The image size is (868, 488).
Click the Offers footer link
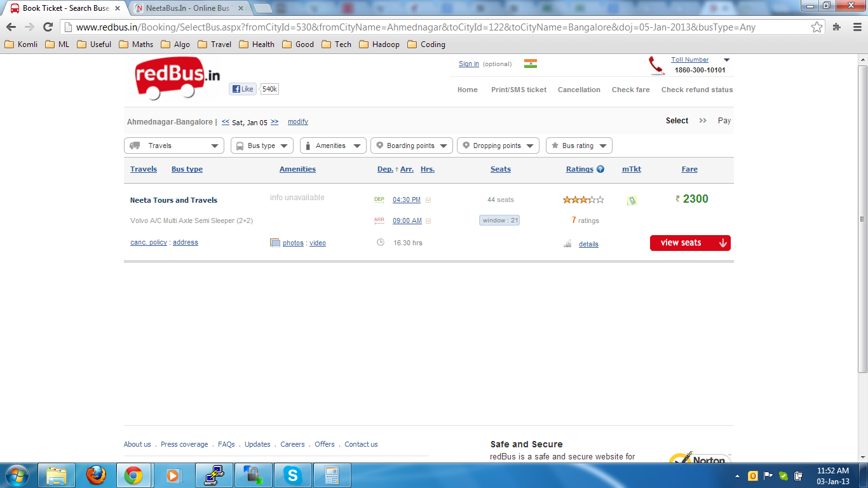(325, 444)
